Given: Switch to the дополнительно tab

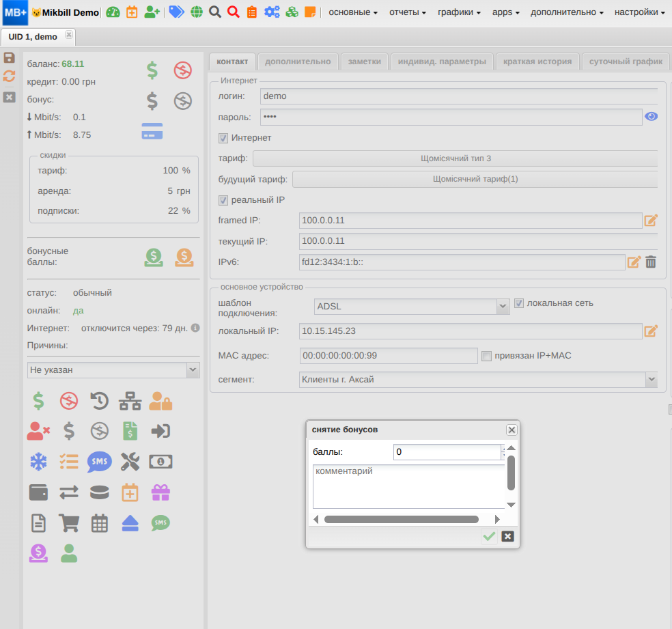Looking at the screenshot, I should 298,61.
